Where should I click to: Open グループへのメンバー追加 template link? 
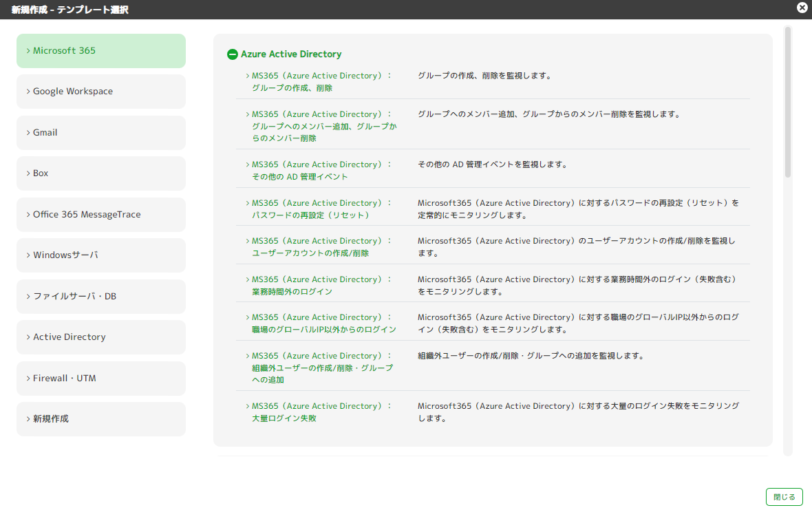(324, 127)
